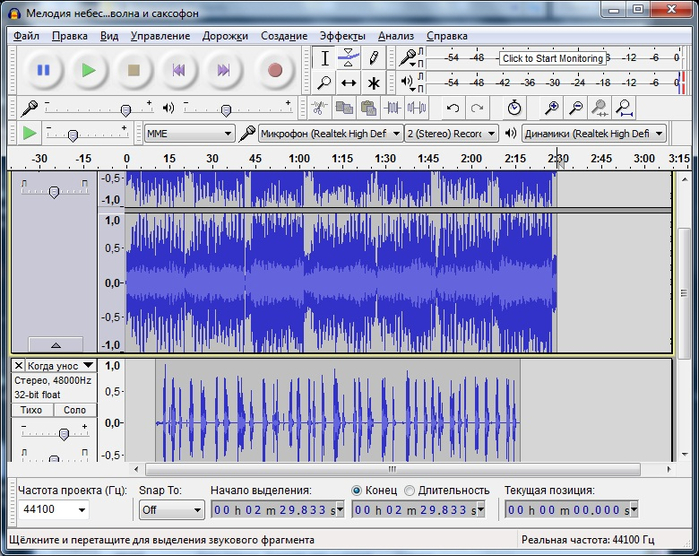Select the Envelope tool
This screenshot has height=556, width=699.
(x=348, y=58)
